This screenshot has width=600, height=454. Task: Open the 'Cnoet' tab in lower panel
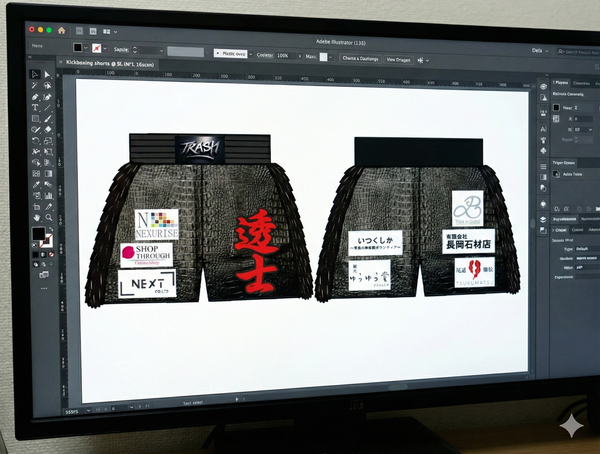click(560, 230)
